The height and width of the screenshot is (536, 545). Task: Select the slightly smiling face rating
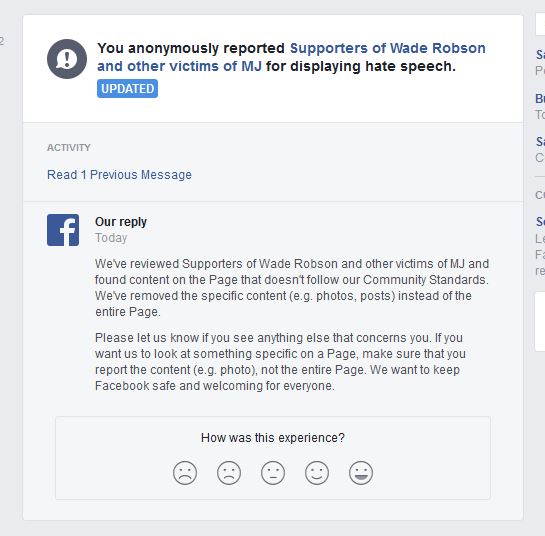point(317,473)
